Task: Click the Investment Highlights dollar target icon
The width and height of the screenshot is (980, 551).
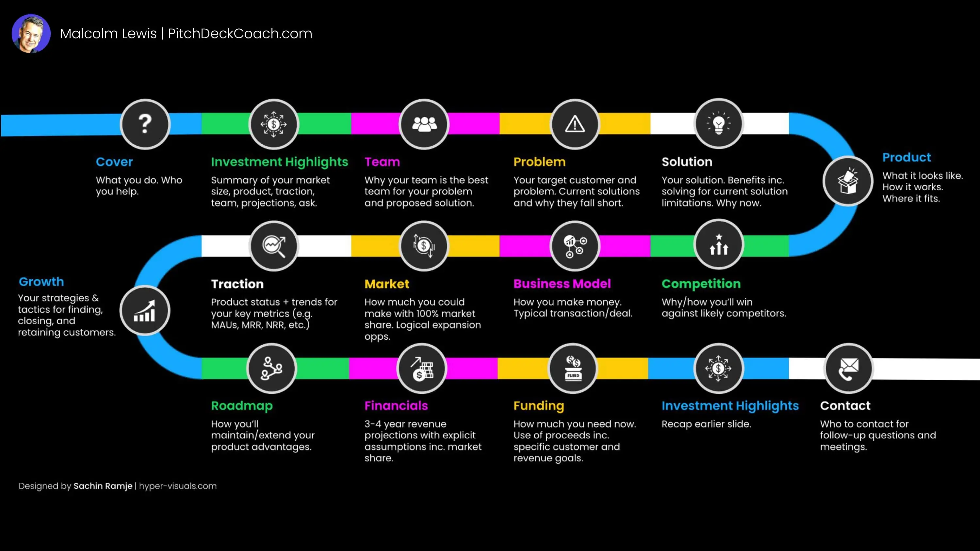Action: pos(273,123)
